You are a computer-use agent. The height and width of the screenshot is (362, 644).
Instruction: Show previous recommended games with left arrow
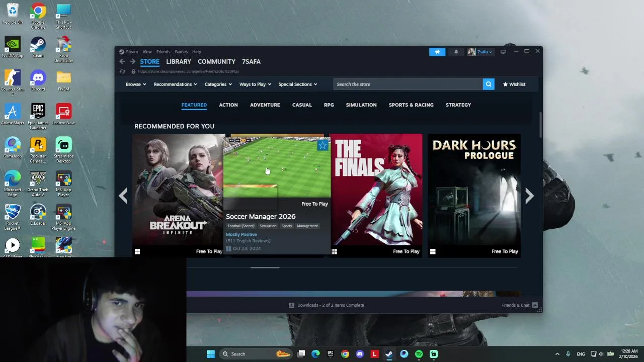123,196
